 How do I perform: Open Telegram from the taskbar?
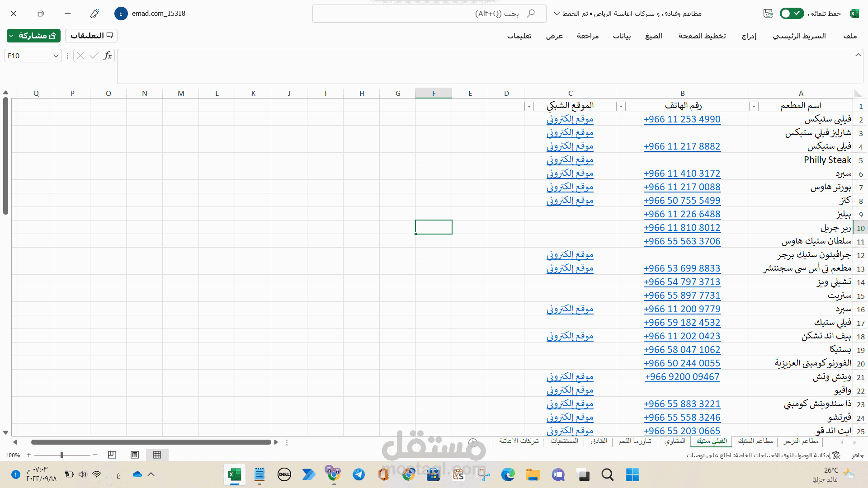tap(359, 474)
